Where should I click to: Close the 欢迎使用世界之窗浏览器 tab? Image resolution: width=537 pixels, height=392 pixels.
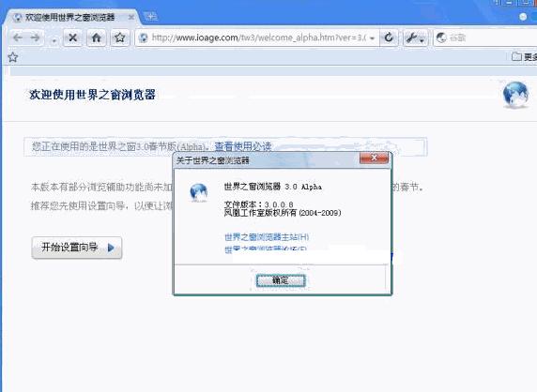131,17
